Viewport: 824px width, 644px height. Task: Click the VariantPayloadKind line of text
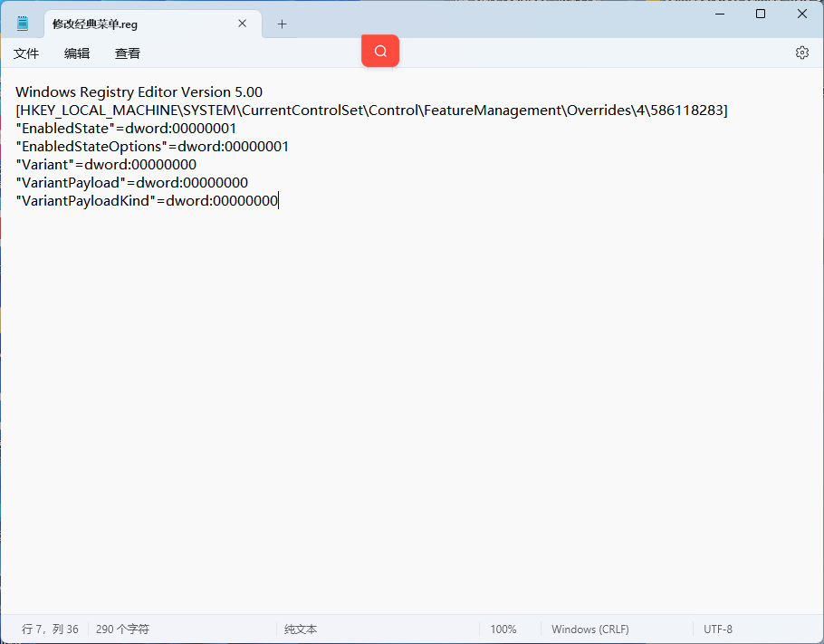(x=147, y=201)
